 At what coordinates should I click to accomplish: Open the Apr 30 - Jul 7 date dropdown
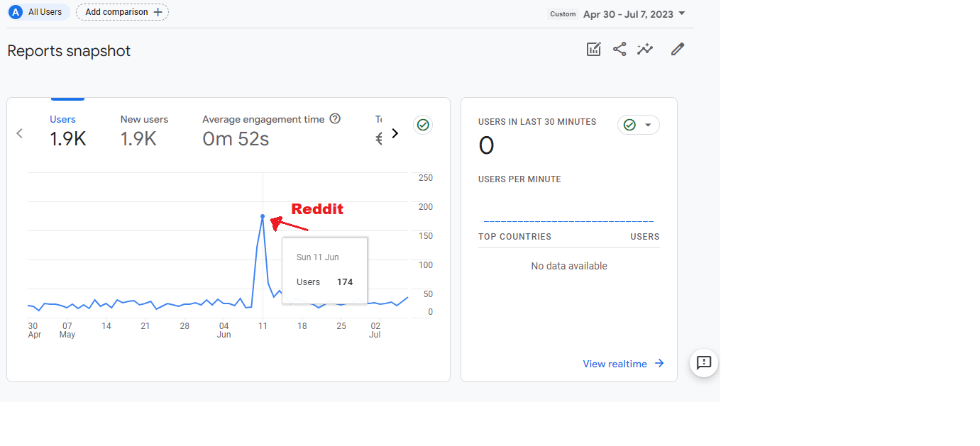click(634, 14)
